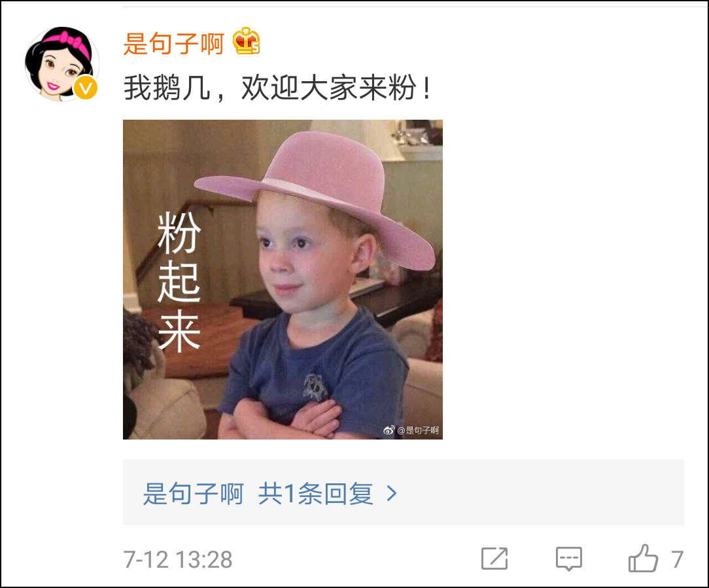This screenshot has height=588, width=709.
Task: Click the crown membership badge
Action: 246,41
